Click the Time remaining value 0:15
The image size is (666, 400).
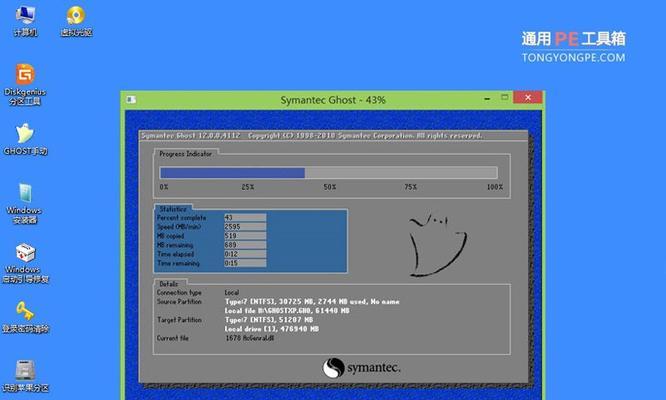pos(245,263)
